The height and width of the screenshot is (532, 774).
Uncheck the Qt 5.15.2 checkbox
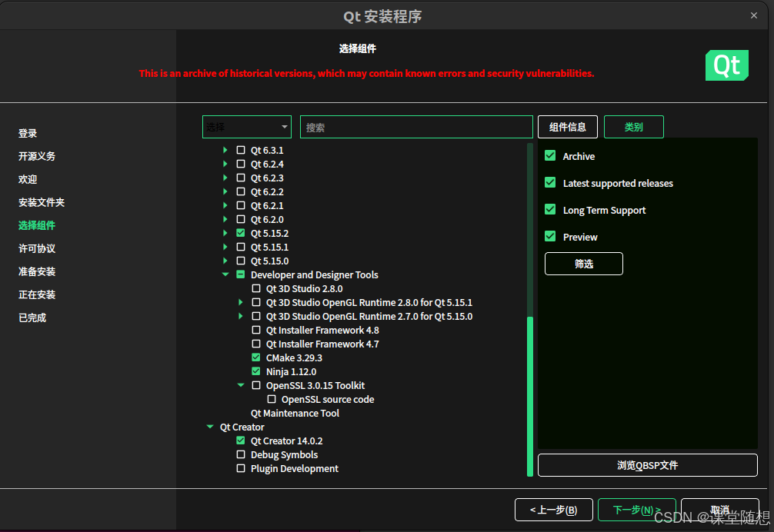[x=241, y=233]
